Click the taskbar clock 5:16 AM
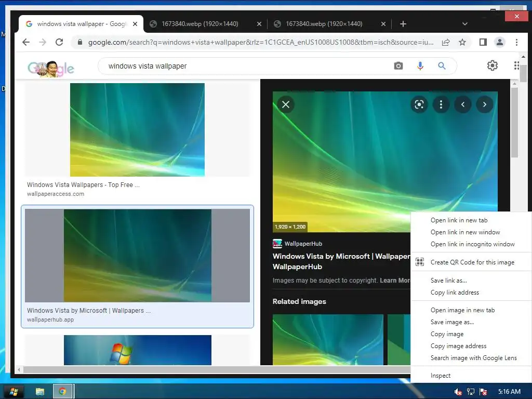Screen dimensions: 532x399 pyautogui.click(x=509, y=392)
